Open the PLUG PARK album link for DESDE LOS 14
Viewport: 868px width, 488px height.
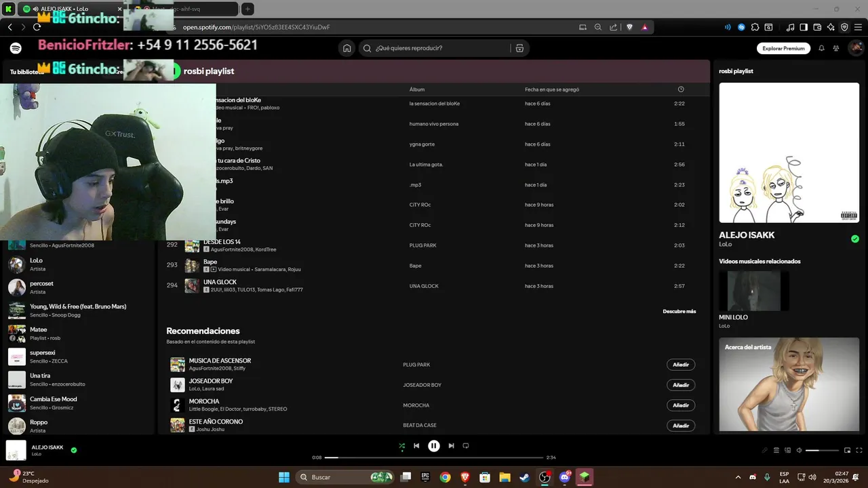(422, 245)
